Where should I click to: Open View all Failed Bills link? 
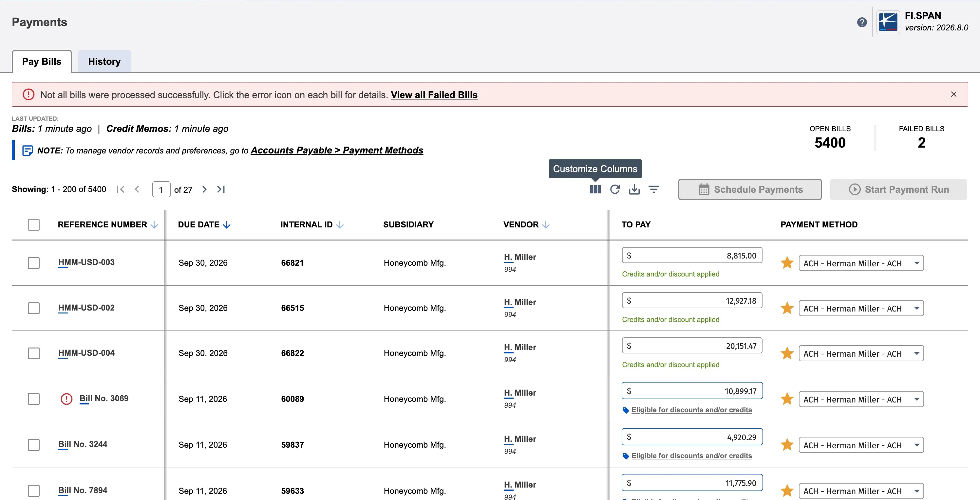click(434, 95)
